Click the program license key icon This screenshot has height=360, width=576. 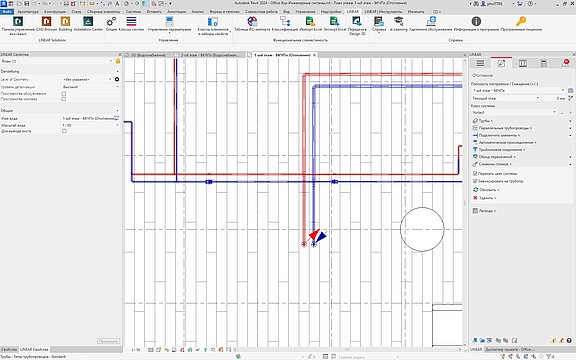[521, 24]
